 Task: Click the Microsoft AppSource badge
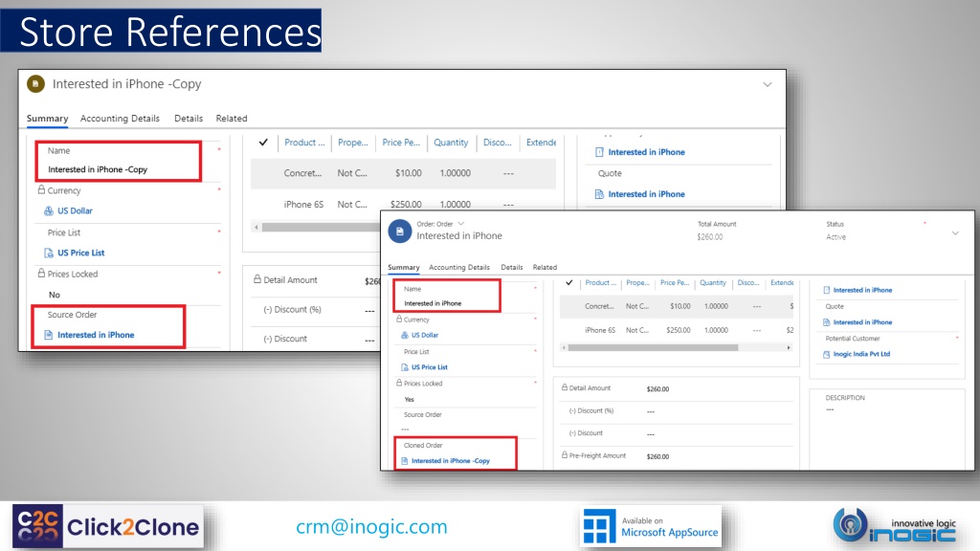point(651,527)
